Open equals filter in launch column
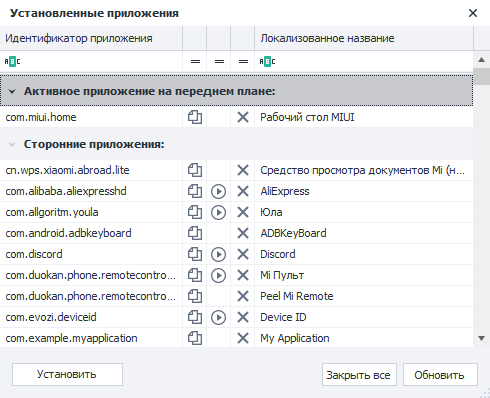This screenshot has height=398, width=490. [x=219, y=62]
